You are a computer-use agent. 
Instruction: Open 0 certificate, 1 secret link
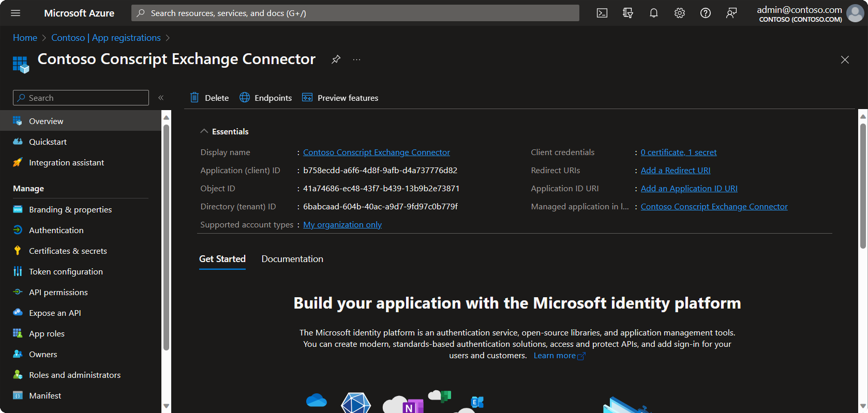(x=679, y=152)
